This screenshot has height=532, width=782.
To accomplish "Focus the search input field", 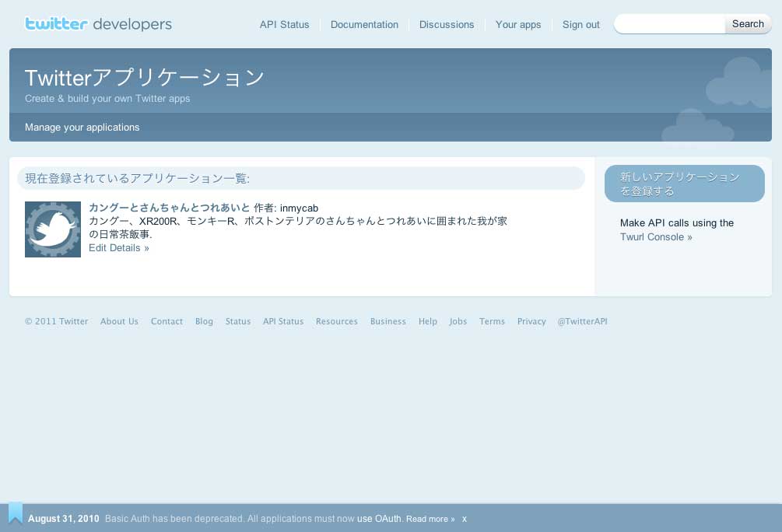I will coord(671,24).
